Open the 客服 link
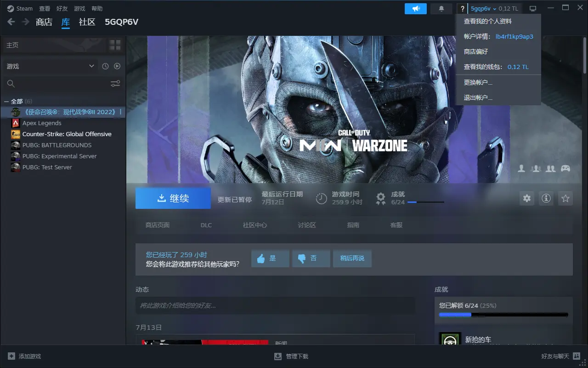This screenshot has height=368, width=588. (396, 225)
